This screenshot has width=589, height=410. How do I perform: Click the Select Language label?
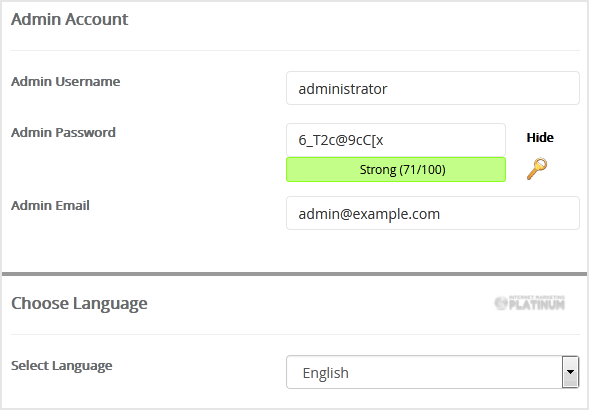62,366
